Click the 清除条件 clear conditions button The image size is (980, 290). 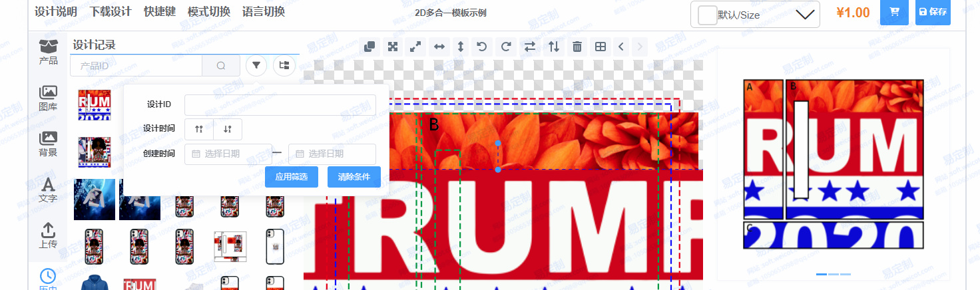coord(354,177)
